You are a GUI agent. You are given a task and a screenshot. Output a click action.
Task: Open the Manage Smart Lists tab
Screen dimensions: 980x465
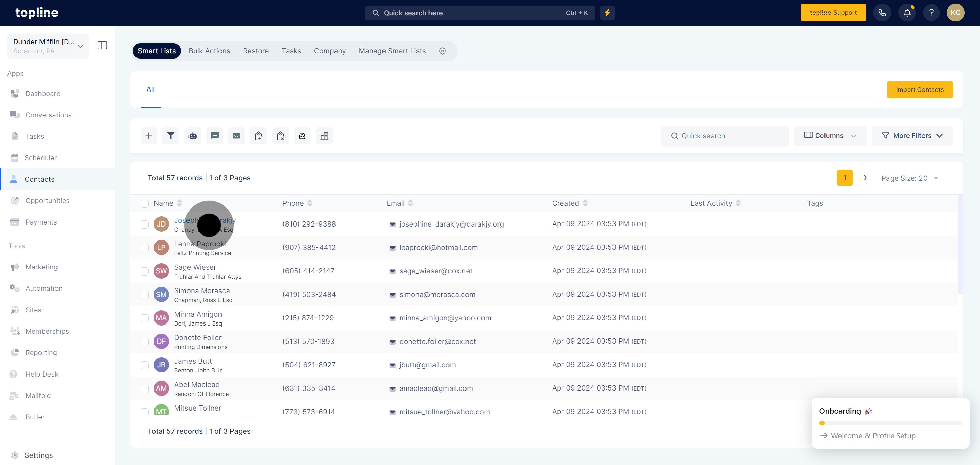(392, 51)
